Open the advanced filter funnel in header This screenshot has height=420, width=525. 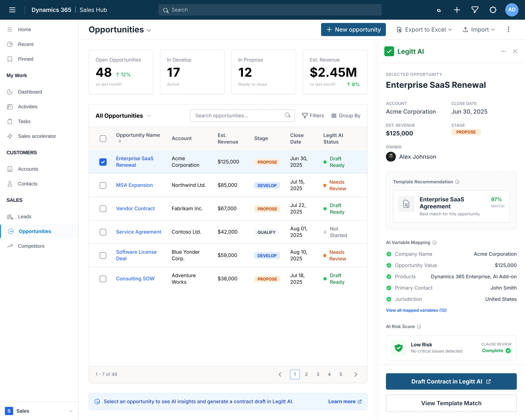click(x=475, y=10)
